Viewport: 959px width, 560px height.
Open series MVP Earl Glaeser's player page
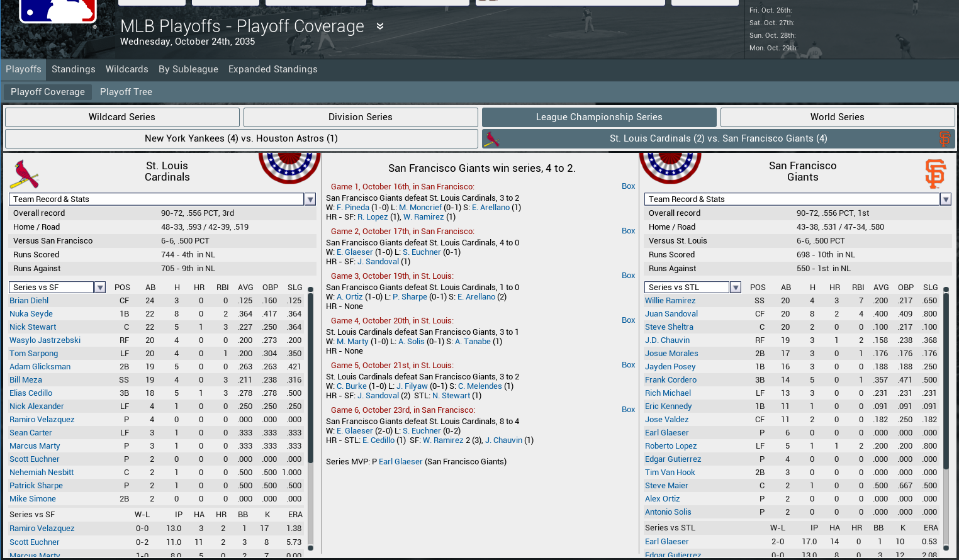400,462
